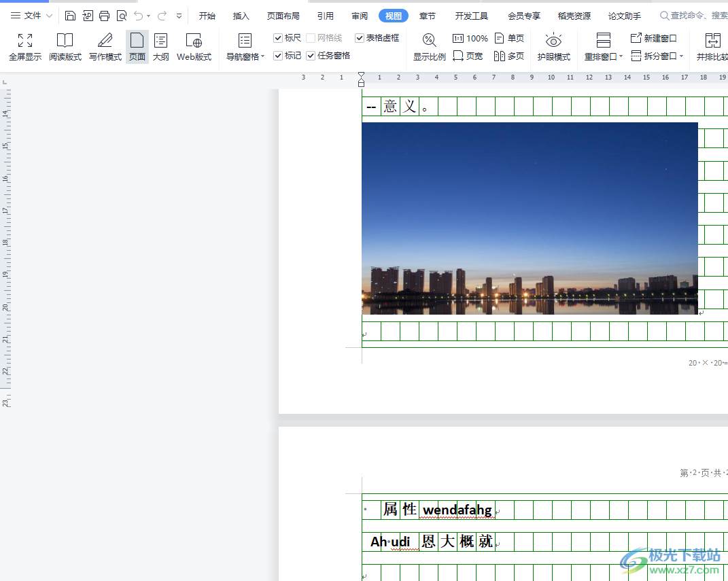Open the Thesis Assistant (论文助手) tab

pos(625,16)
